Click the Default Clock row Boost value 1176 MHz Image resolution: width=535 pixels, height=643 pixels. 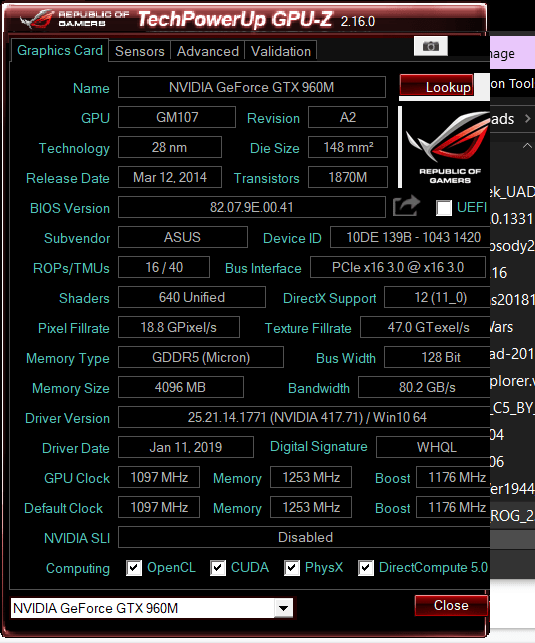(x=453, y=507)
